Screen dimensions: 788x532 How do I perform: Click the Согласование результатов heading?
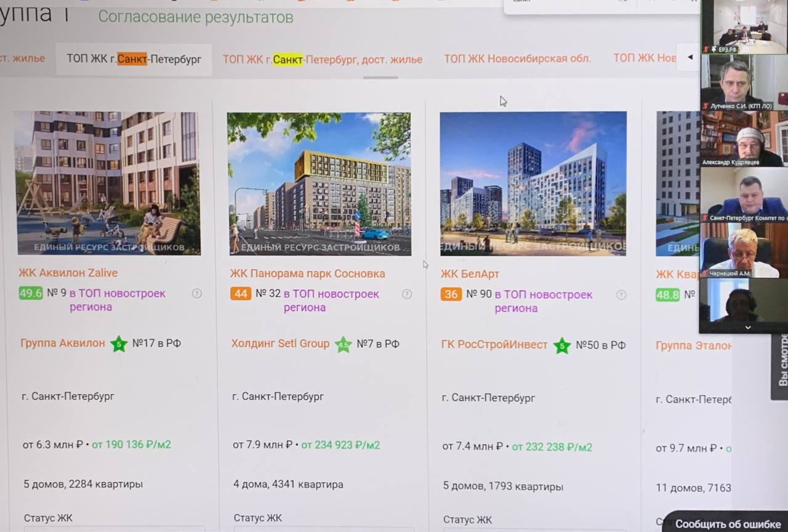point(196,17)
